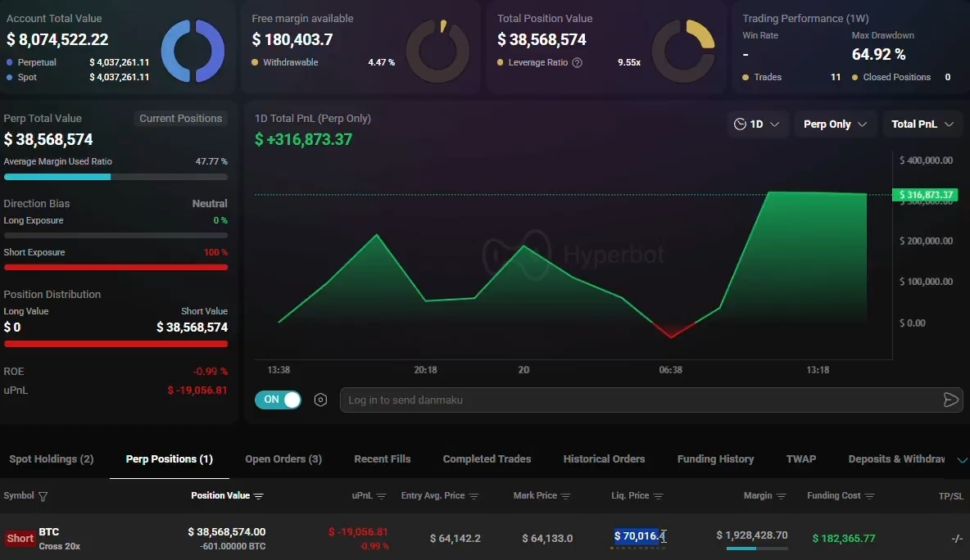
Task: Click the Long Exposure bar
Action: (116, 236)
